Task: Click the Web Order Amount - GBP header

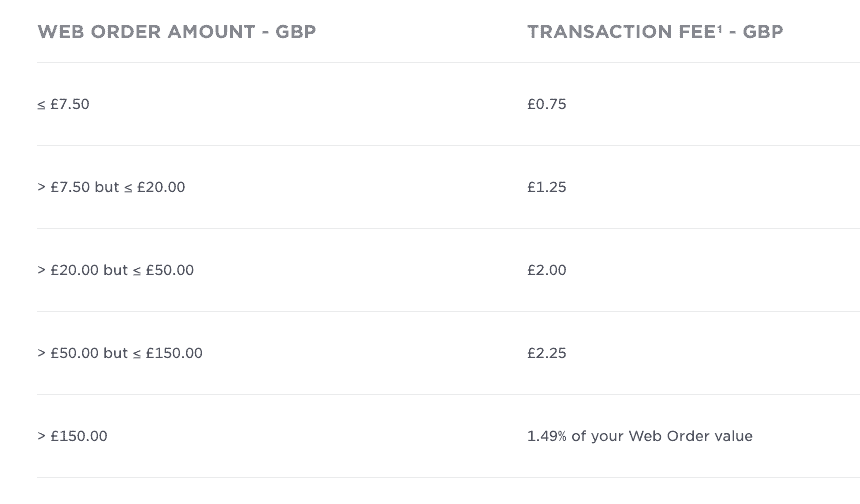Action: (x=177, y=32)
